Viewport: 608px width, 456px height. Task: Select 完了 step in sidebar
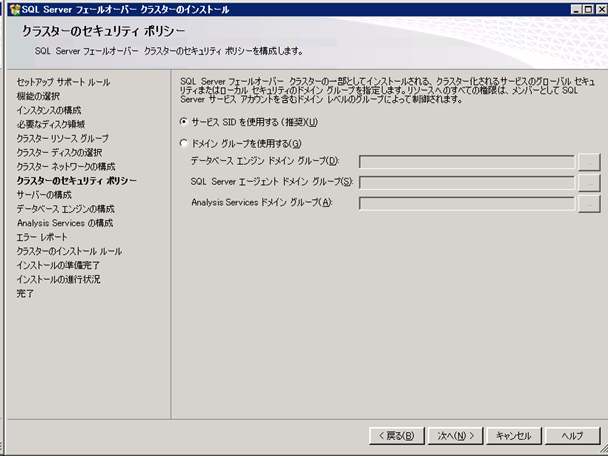coord(25,294)
